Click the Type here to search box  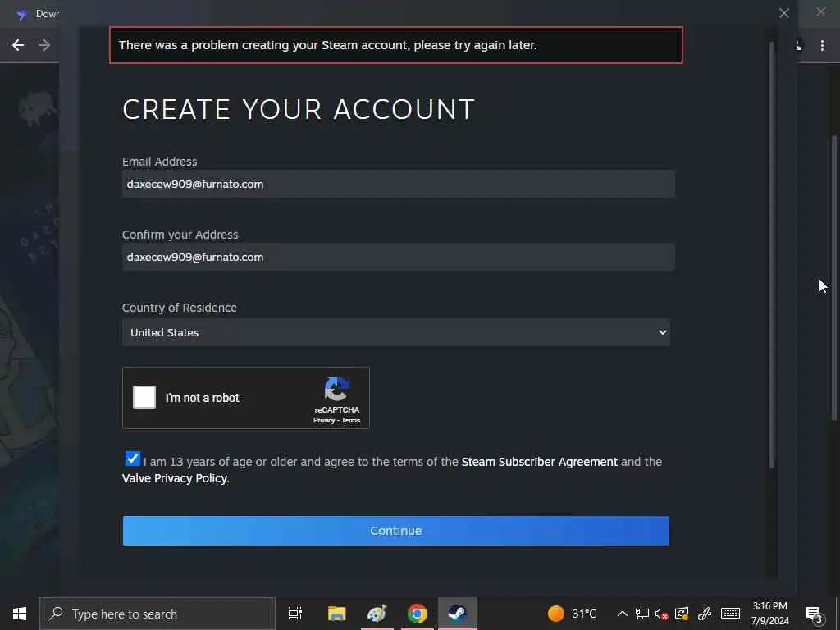[157, 614]
